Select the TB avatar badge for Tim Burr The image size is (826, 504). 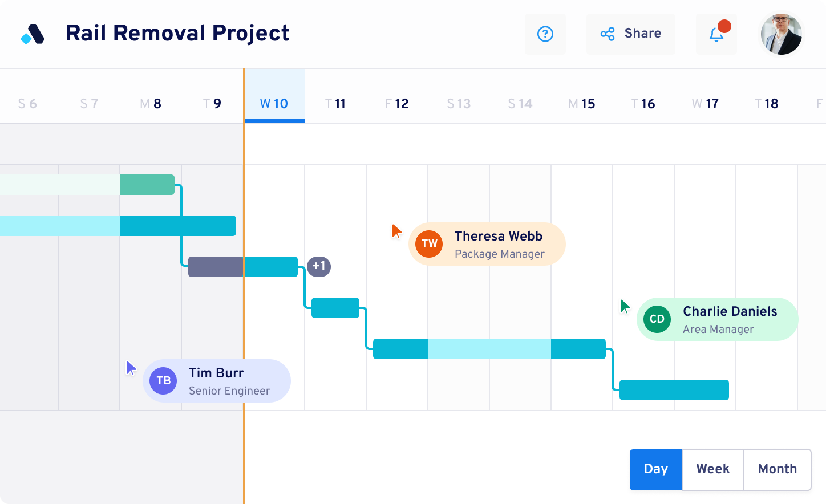pos(163,381)
